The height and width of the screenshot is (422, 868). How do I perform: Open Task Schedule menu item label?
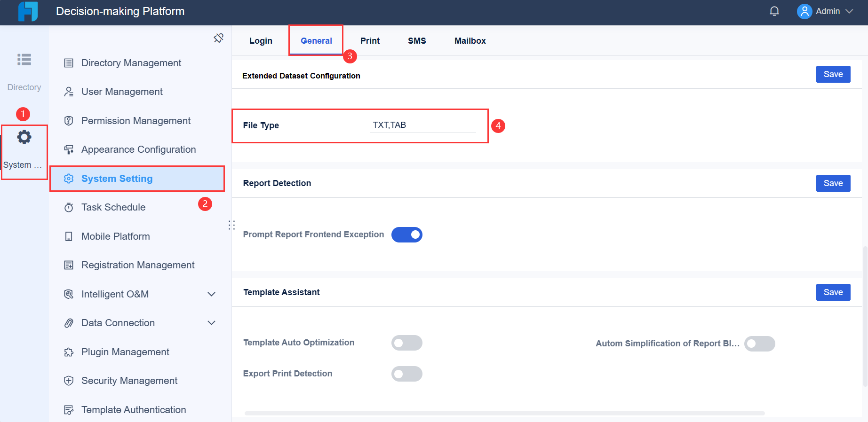113,207
